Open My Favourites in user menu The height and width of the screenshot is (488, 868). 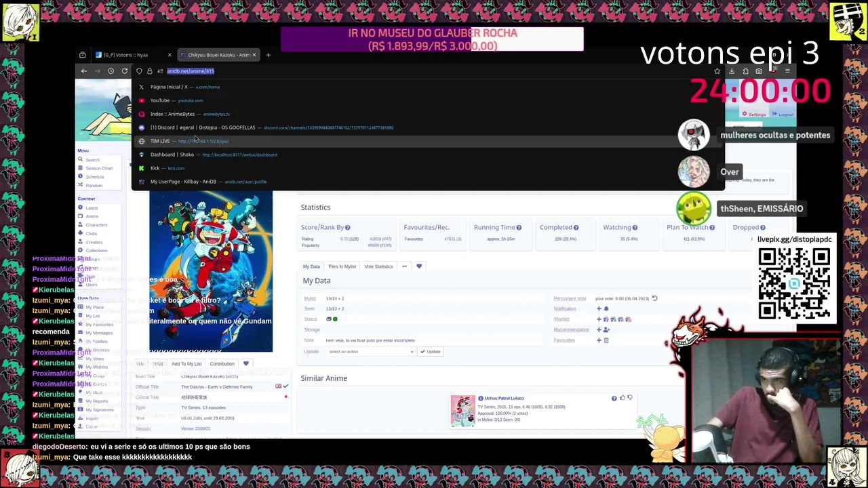coord(99,325)
